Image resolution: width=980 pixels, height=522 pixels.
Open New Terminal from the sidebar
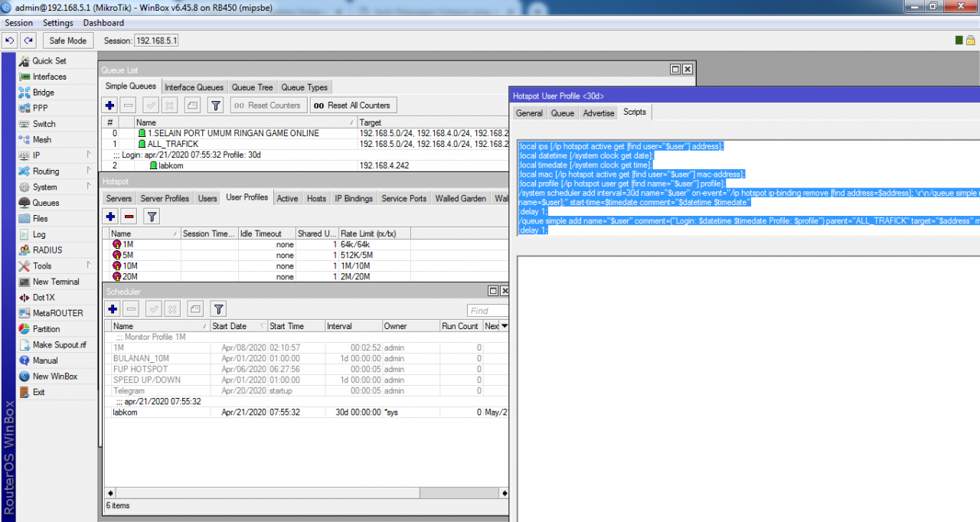click(x=55, y=282)
